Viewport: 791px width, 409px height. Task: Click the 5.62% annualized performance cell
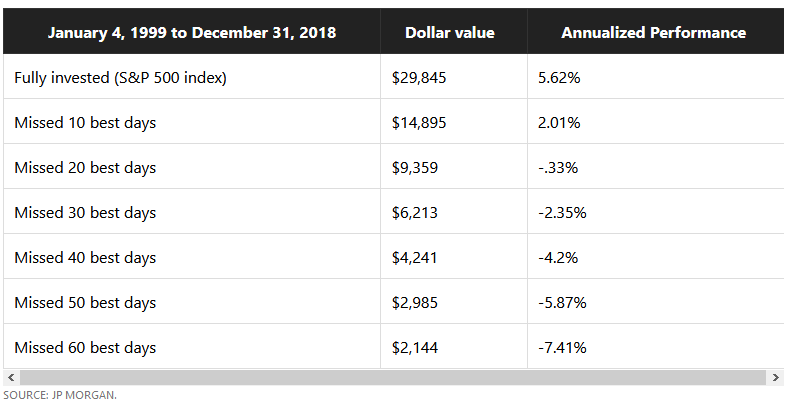pos(558,78)
